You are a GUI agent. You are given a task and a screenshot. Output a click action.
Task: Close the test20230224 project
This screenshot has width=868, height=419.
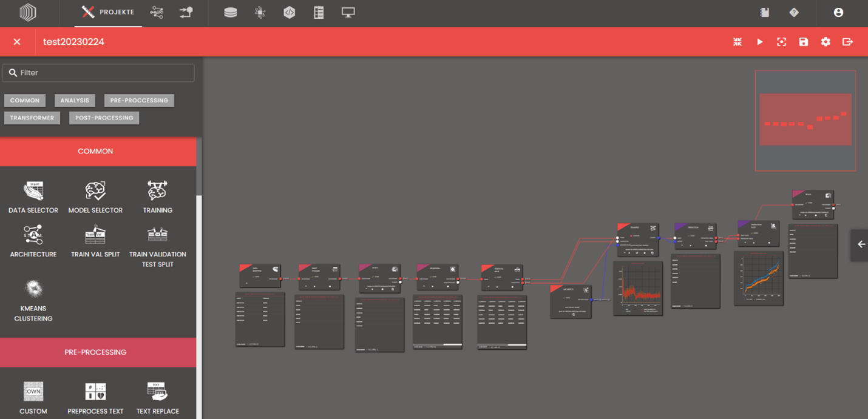pos(17,42)
